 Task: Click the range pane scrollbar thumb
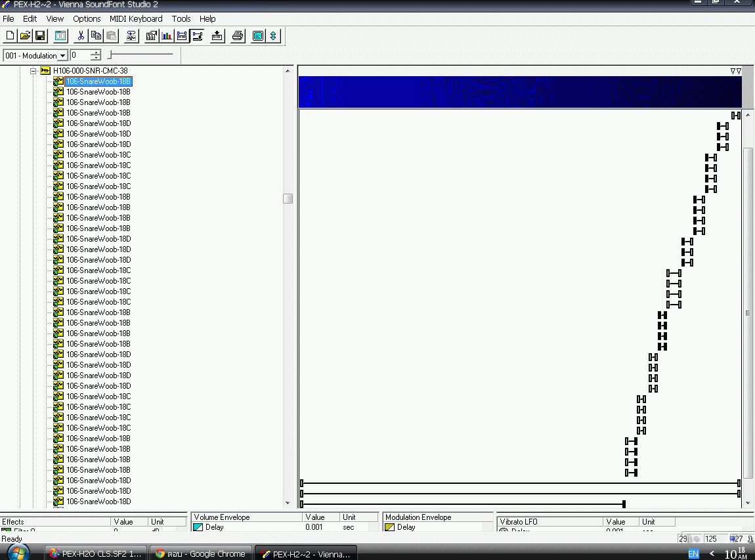point(748,313)
